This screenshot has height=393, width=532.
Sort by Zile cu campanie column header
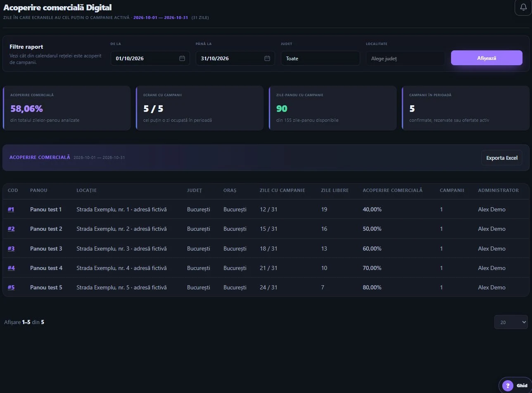[283, 190]
